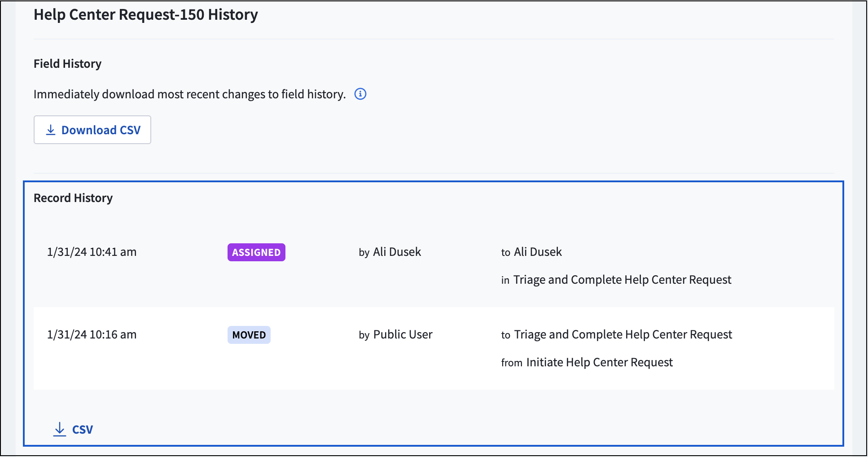Click 'in Triage and Complete Help Center Request'
868x457 pixels.
[x=616, y=280]
